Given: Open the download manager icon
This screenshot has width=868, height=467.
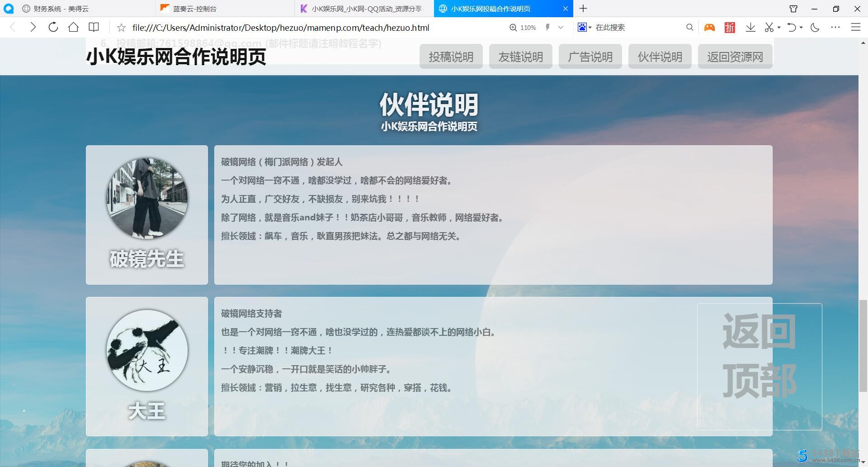Looking at the screenshot, I should pos(750,27).
